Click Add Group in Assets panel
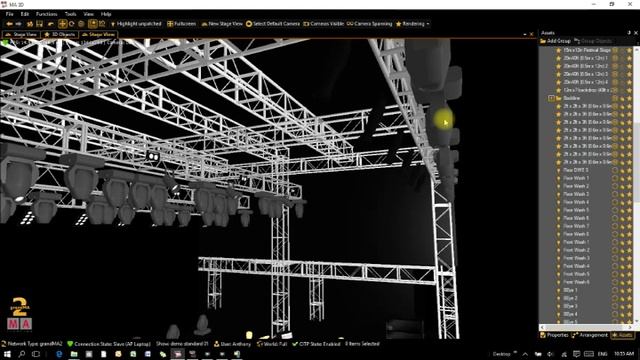This screenshot has height=360, width=640. [x=555, y=41]
